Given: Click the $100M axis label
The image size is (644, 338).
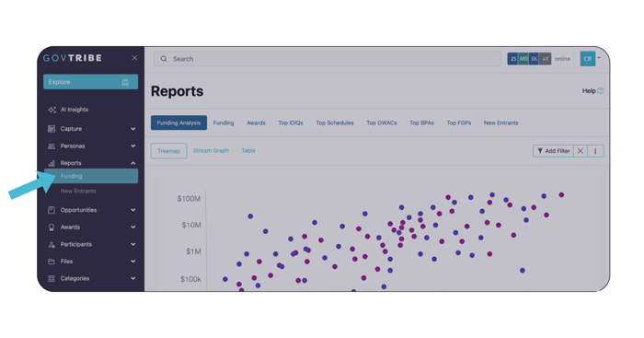Looking at the screenshot, I should tap(189, 199).
